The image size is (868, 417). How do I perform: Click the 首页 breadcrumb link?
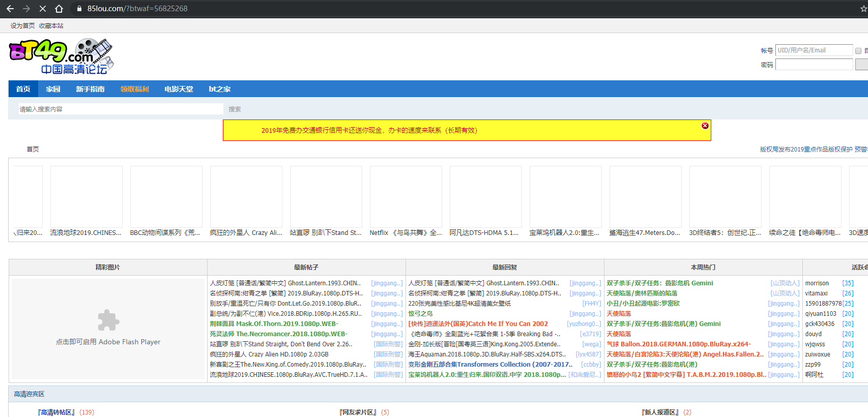(33, 149)
